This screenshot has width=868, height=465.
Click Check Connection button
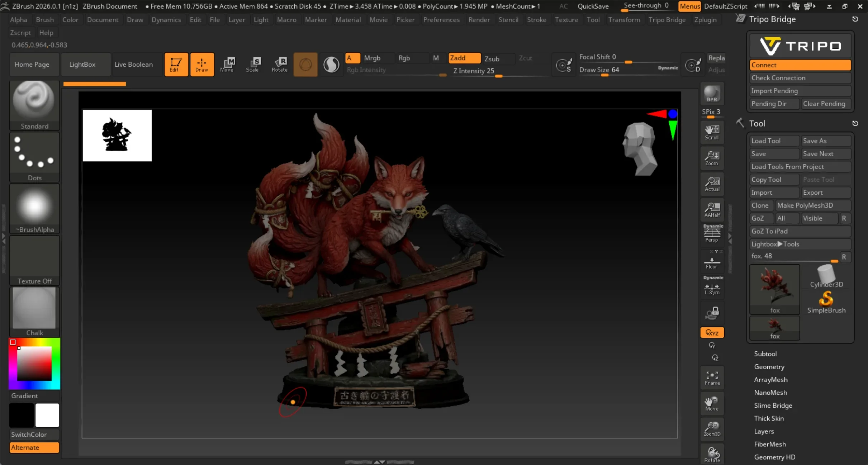coord(800,78)
